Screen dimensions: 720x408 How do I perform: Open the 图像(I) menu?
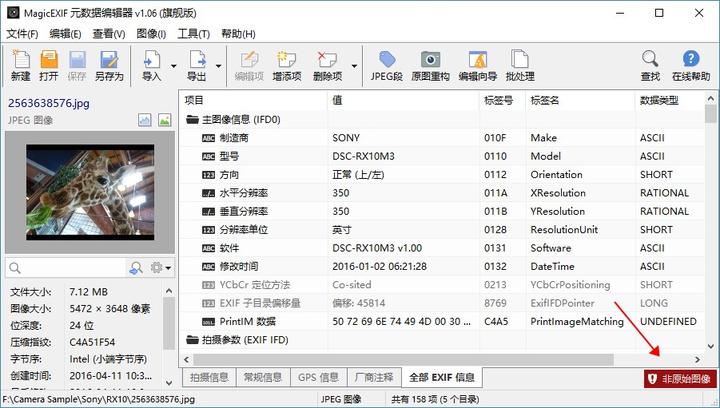coord(151,34)
